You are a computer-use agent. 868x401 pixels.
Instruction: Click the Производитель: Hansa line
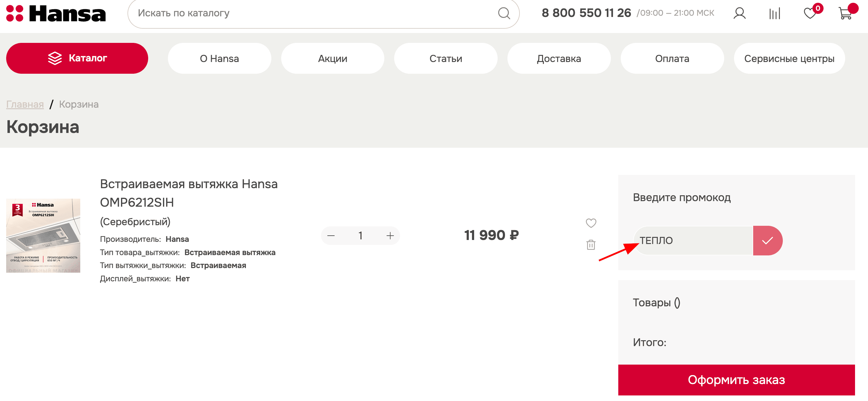144,239
